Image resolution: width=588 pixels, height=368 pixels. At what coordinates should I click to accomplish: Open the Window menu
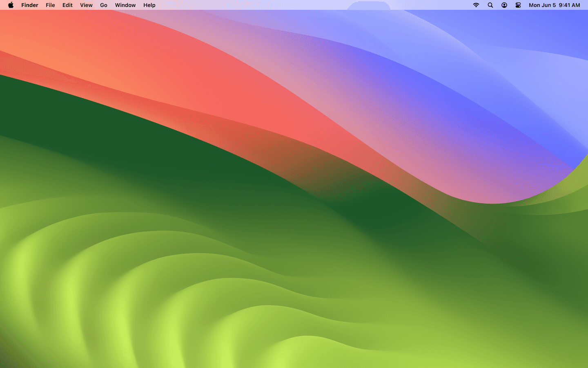(x=125, y=5)
